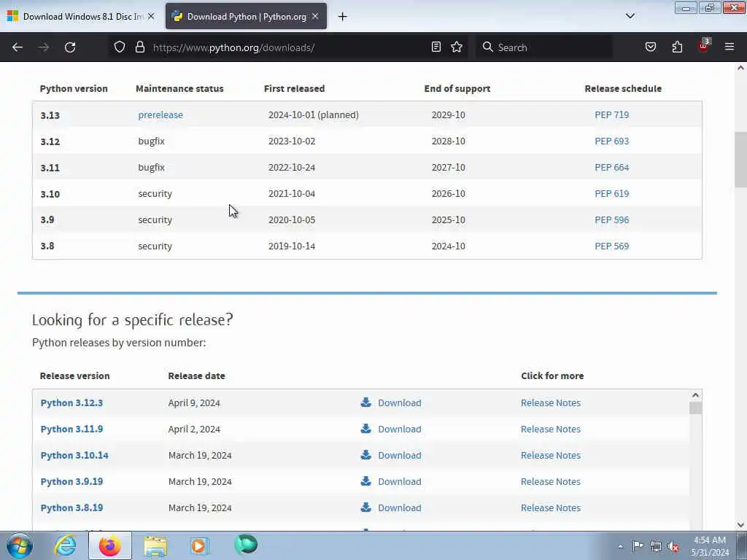
Task: Open PEP 719 link
Action: coord(612,114)
